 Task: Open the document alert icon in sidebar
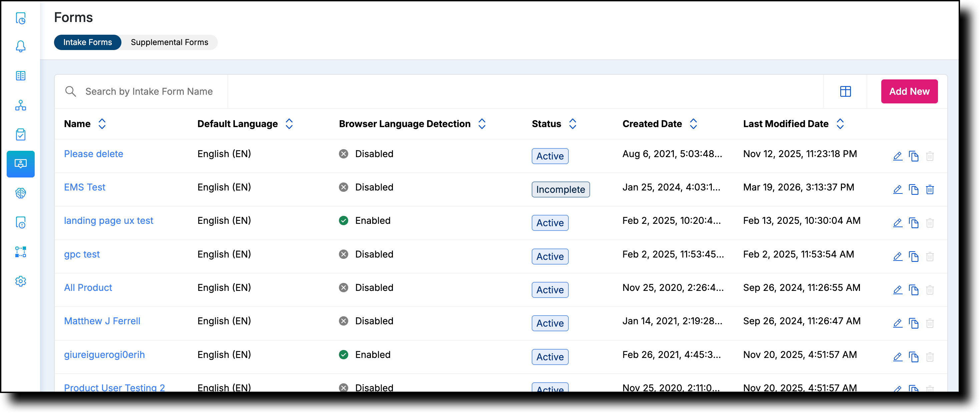click(x=21, y=223)
